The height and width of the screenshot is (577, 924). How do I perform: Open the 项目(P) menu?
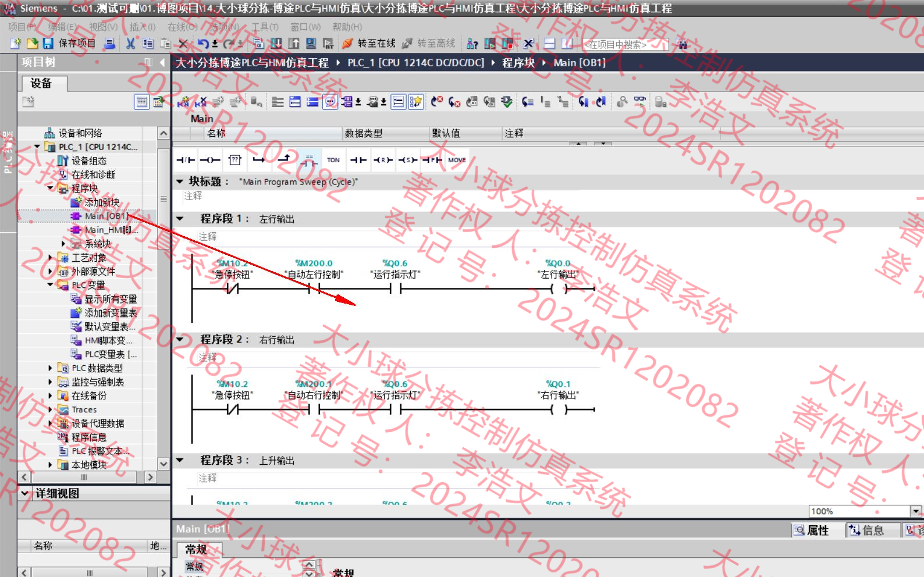point(21,27)
